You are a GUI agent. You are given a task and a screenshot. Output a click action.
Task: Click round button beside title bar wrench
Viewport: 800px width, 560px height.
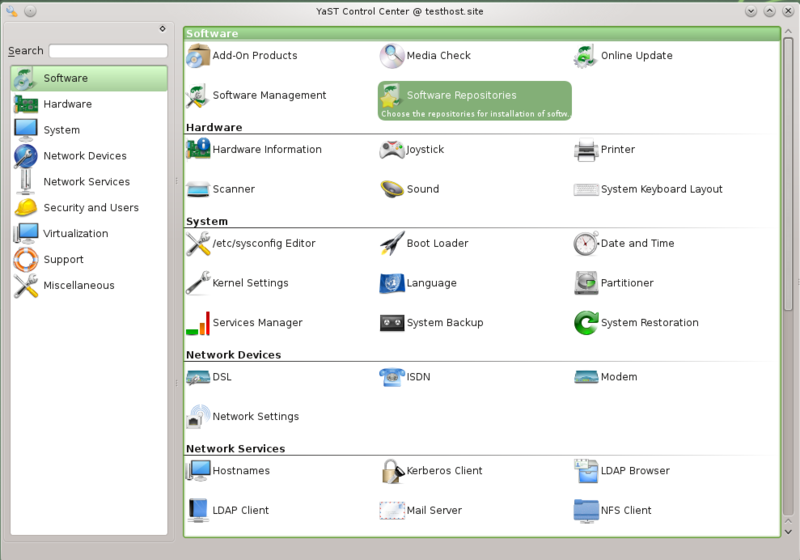coord(30,11)
